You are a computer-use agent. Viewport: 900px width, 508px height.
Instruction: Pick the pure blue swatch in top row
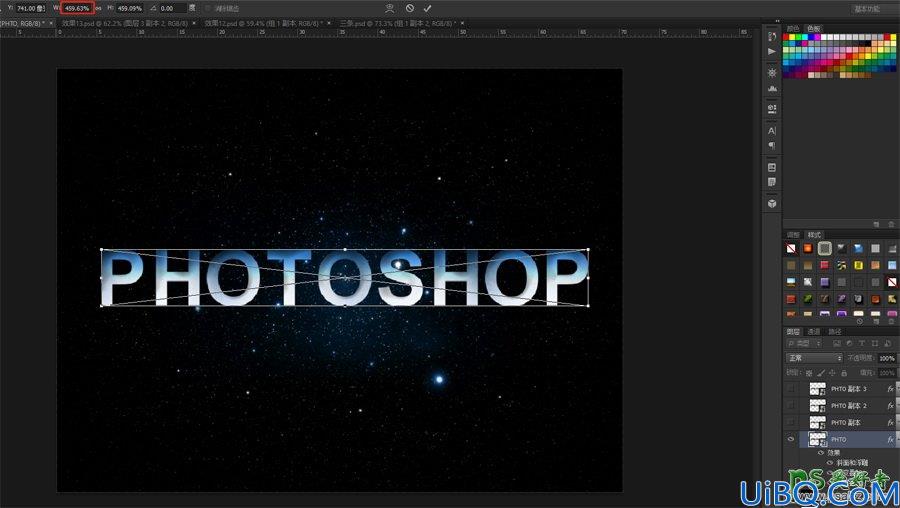(812, 37)
